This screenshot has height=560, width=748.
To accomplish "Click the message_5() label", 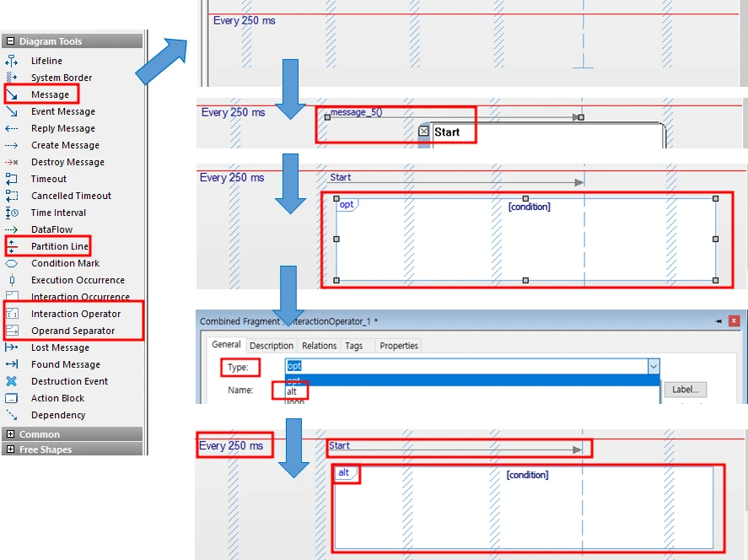I will pyautogui.click(x=357, y=112).
